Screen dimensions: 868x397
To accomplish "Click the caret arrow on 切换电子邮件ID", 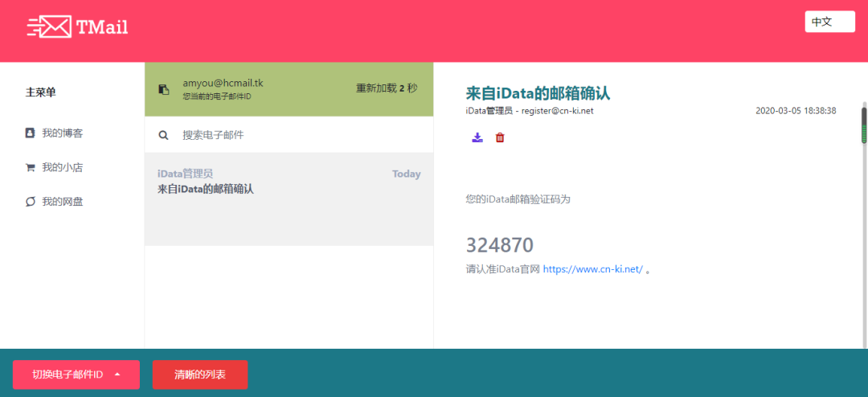I will (118, 374).
